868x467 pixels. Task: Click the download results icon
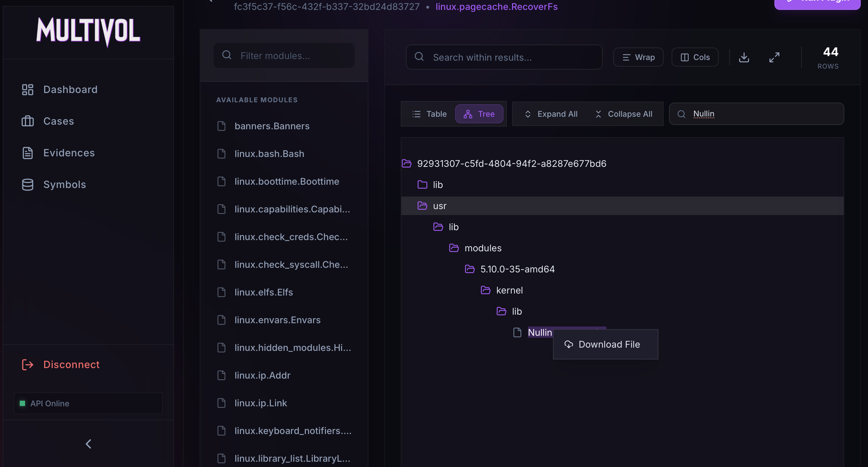point(744,57)
